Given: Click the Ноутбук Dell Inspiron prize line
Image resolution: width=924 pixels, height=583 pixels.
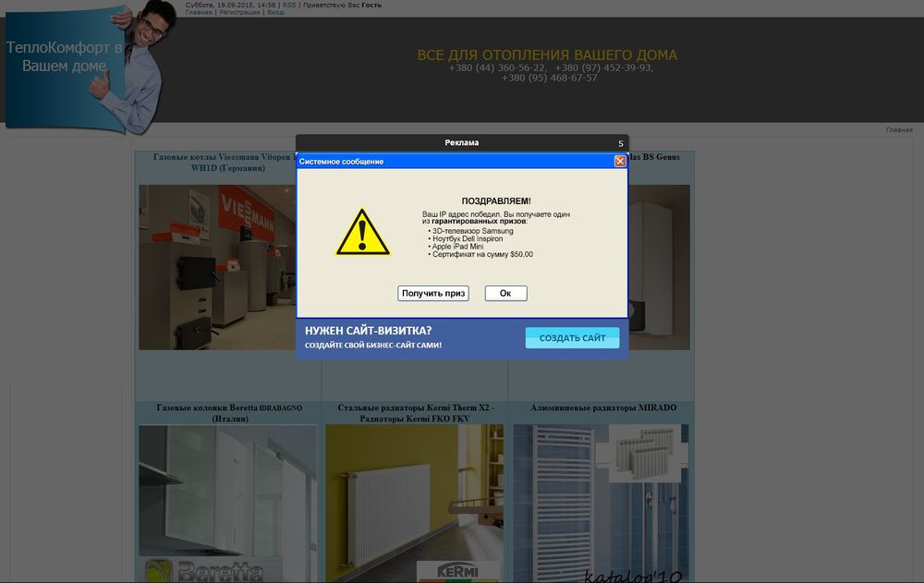Looking at the screenshot, I should click(x=467, y=238).
